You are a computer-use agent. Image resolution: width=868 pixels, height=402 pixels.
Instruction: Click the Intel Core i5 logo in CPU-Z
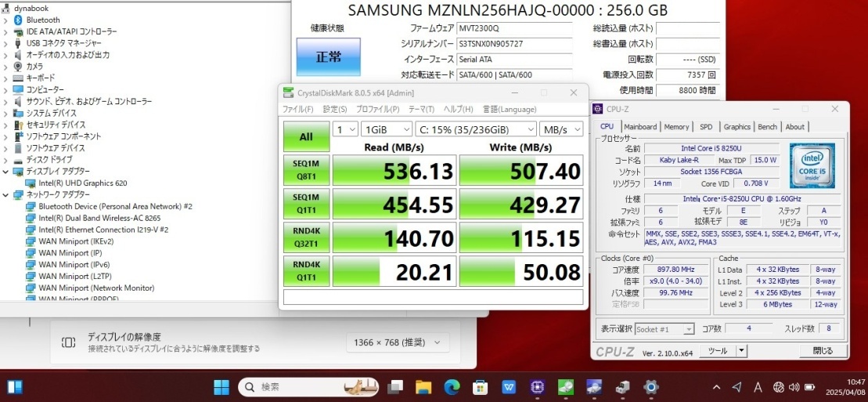tap(812, 165)
